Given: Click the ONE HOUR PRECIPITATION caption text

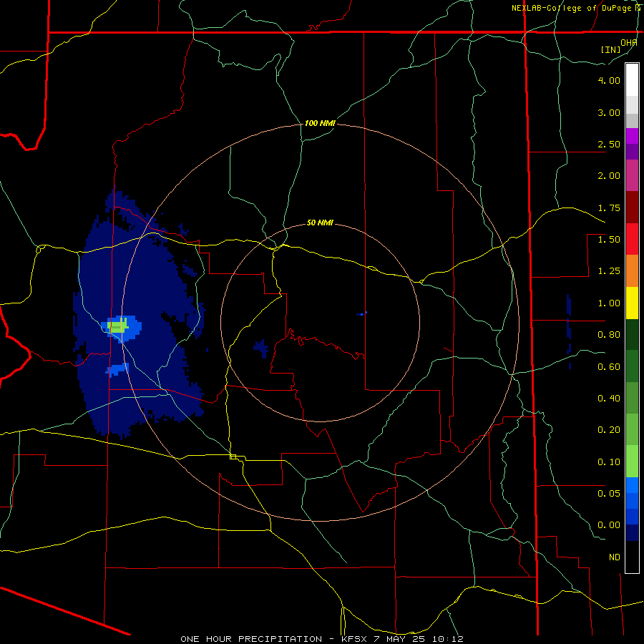Looking at the screenshot, I should [251, 639].
